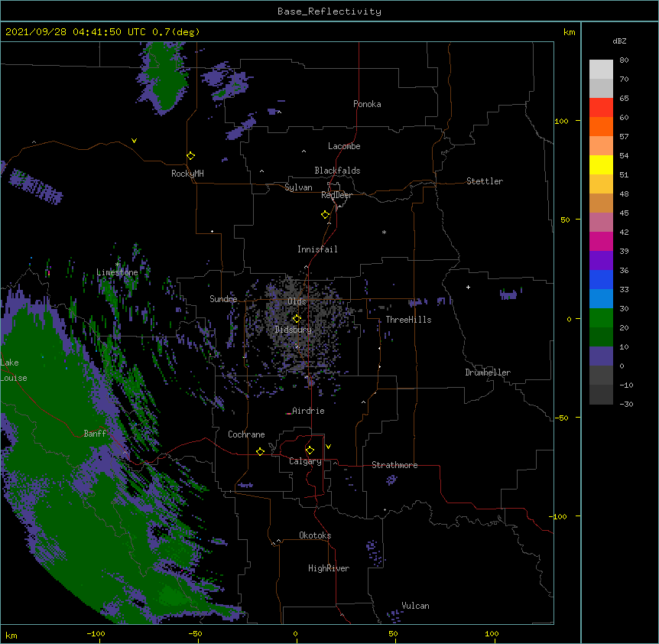This screenshot has width=659, height=644.
Task: Pick the yellow 54 dBZ legend swatch
Action: click(601, 164)
